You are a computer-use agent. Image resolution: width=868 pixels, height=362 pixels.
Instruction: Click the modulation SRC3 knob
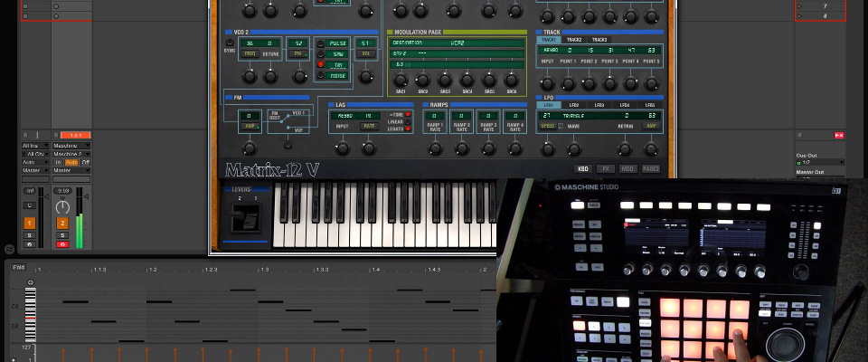(445, 80)
